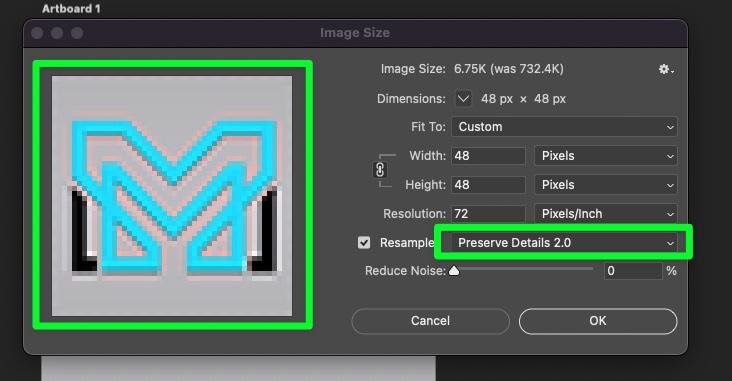Open the Height units Pixels dropdown
The width and height of the screenshot is (732, 381).
606,185
